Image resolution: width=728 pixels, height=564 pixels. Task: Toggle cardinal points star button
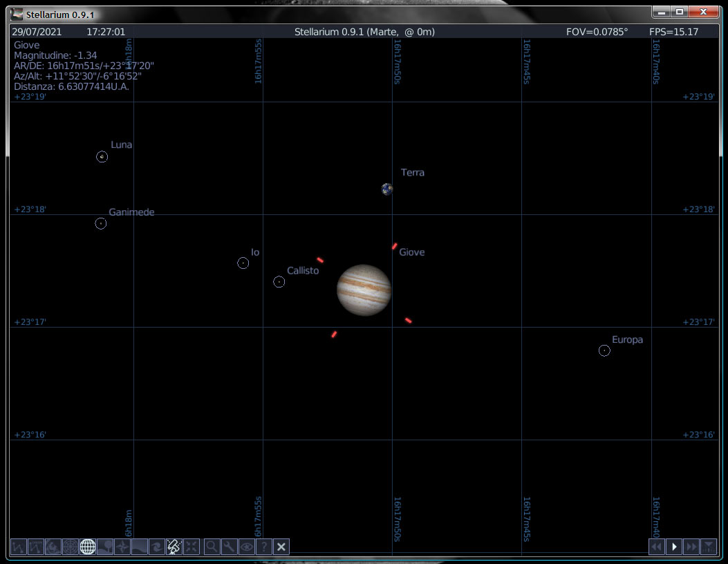(x=122, y=546)
